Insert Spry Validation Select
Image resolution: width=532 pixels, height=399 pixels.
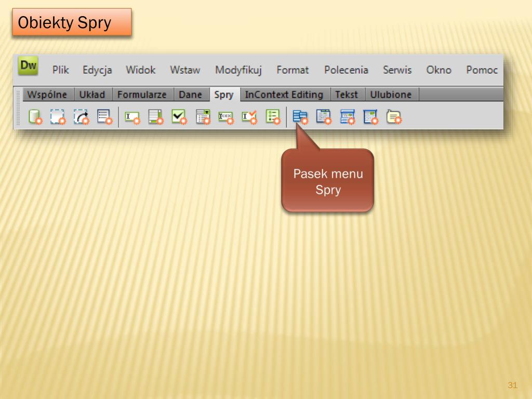pyautogui.click(x=203, y=117)
